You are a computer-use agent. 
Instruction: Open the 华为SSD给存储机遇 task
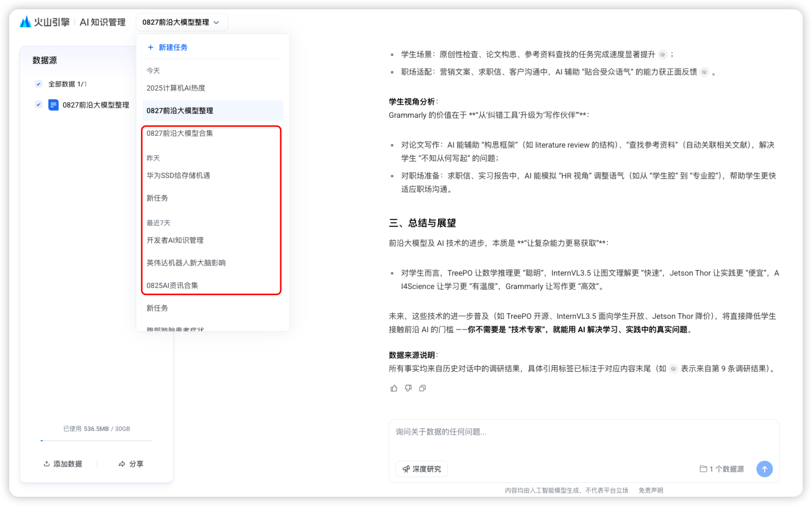pyautogui.click(x=212, y=175)
